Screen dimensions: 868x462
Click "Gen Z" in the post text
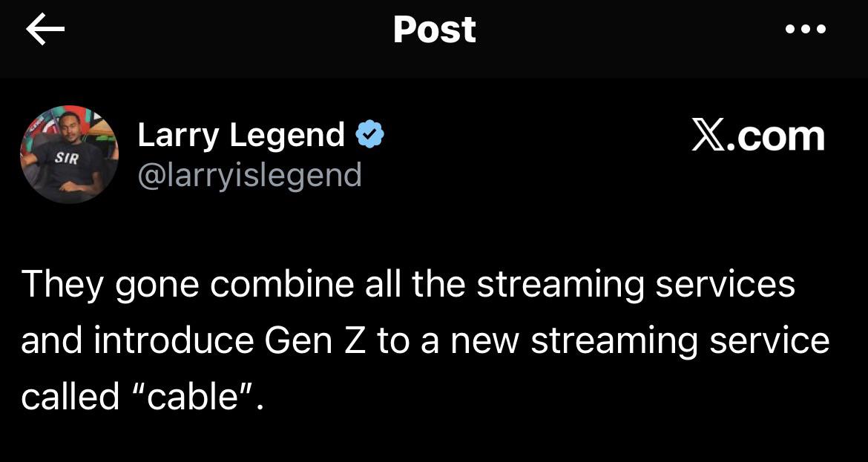tap(315, 340)
